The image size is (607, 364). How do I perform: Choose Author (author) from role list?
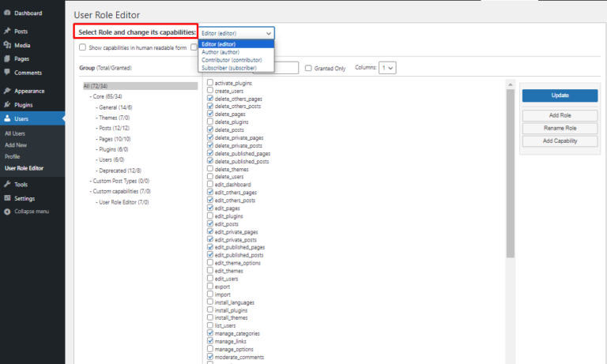click(x=224, y=52)
